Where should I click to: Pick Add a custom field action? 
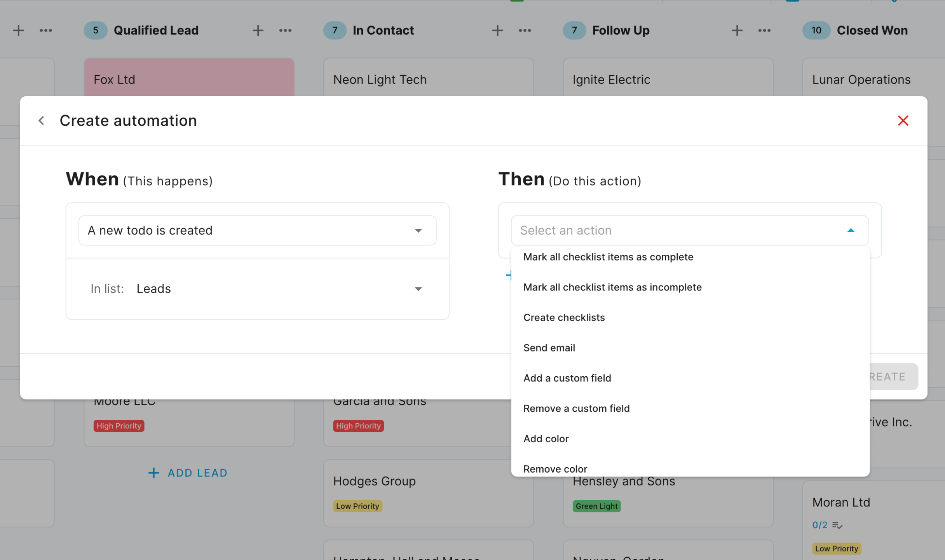point(690,378)
